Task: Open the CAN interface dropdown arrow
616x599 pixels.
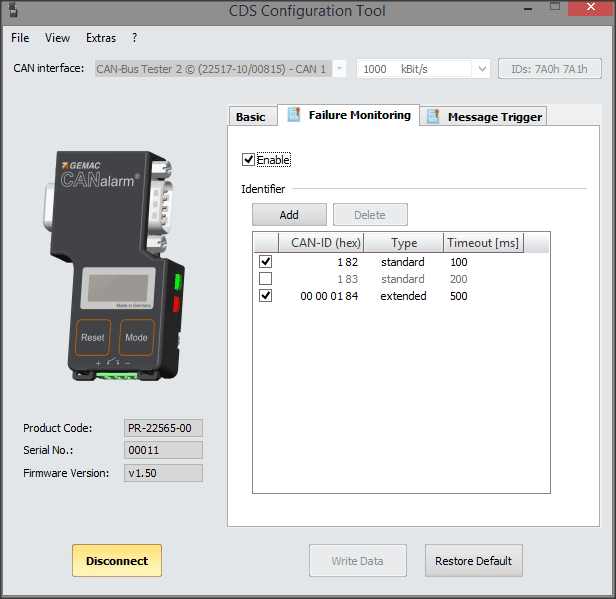Action: 339,69
